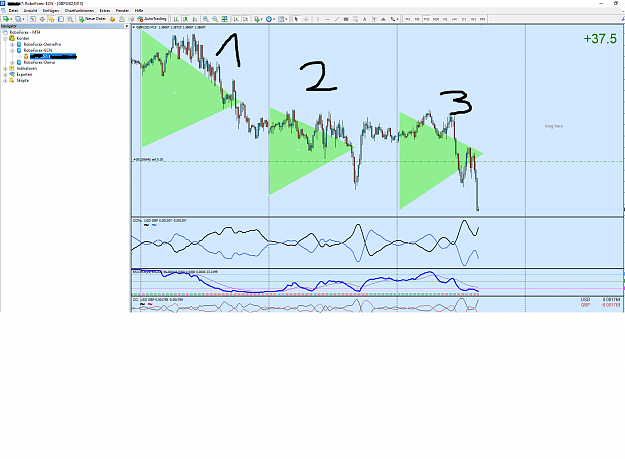Click the search magnifier icon
The image size is (625, 459).
point(622,19)
